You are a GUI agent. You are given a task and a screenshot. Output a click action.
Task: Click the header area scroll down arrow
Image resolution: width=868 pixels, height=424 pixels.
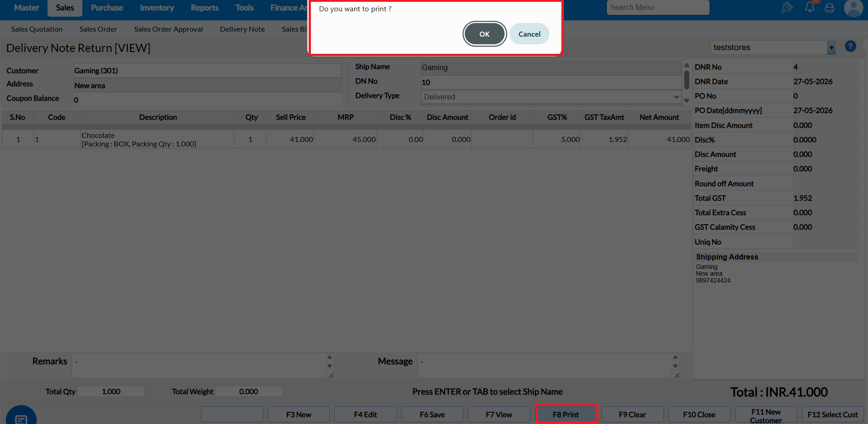(687, 100)
